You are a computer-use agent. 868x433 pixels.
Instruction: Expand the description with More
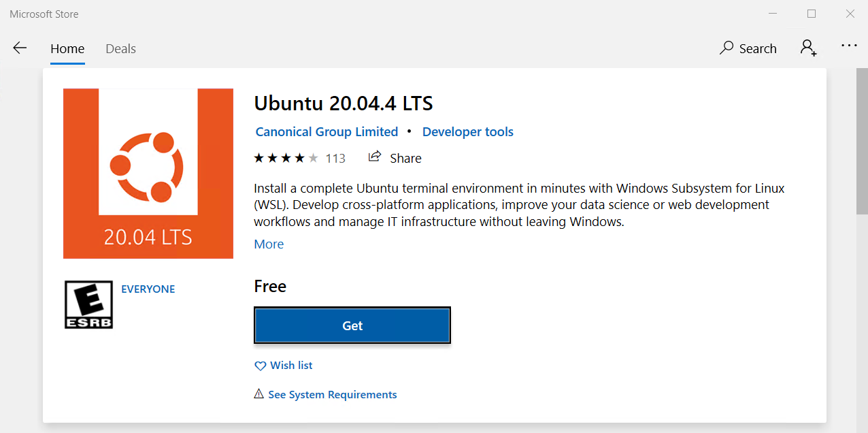[x=269, y=244]
